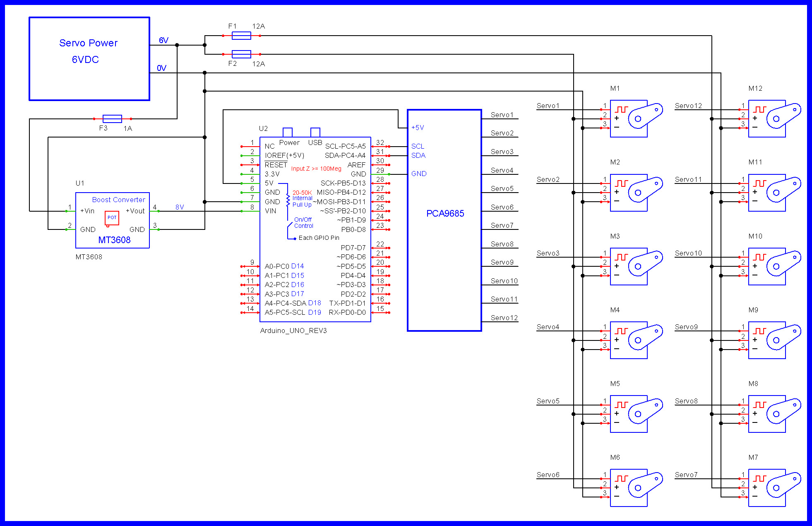Select the RESET pin on the Arduino
Screen dimensions: 812x526
coord(276,164)
